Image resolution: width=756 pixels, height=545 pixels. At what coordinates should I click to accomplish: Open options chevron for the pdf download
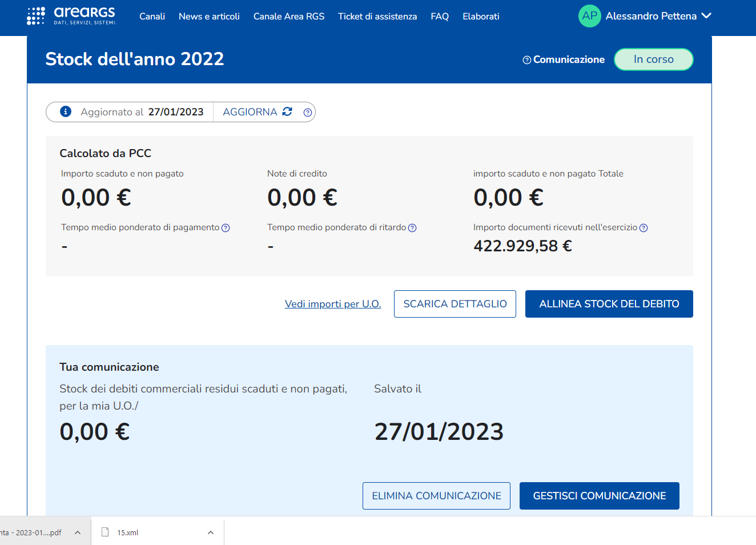[x=78, y=532]
